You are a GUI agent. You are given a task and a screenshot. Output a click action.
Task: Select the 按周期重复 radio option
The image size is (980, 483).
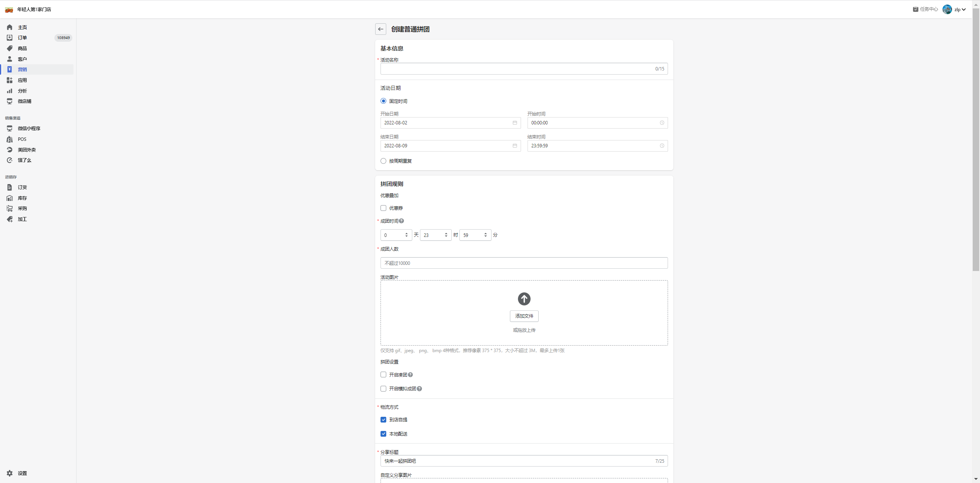coord(383,161)
